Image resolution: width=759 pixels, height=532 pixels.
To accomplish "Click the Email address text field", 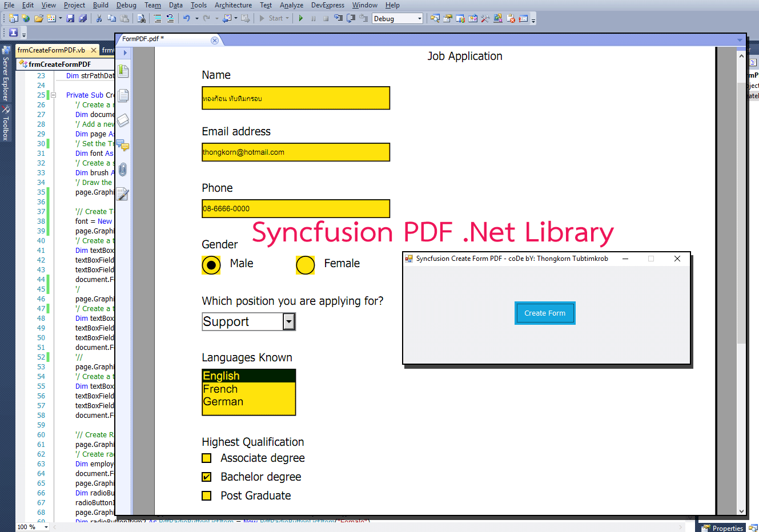I will point(296,152).
